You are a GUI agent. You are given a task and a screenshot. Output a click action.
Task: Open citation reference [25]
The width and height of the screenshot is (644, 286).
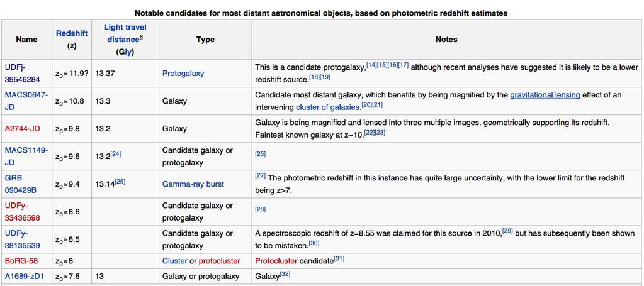(x=261, y=154)
